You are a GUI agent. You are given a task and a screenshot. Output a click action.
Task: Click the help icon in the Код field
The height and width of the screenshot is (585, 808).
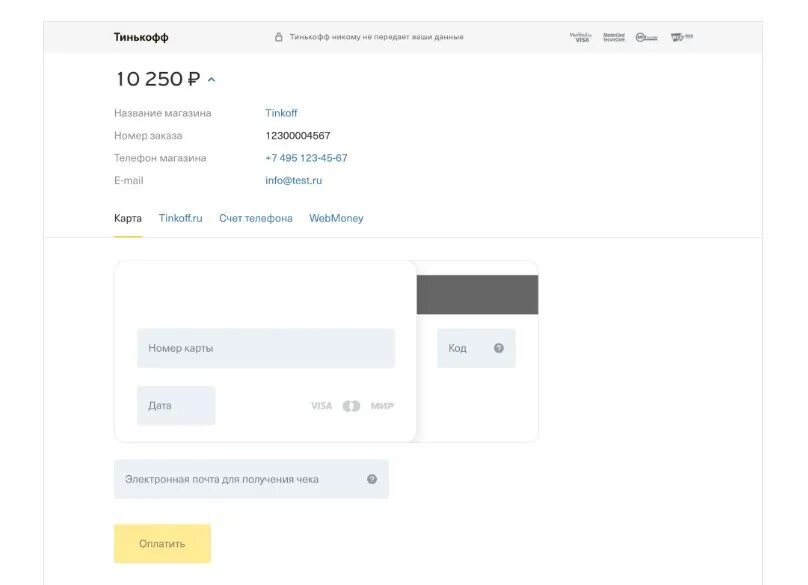(x=499, y=348)
